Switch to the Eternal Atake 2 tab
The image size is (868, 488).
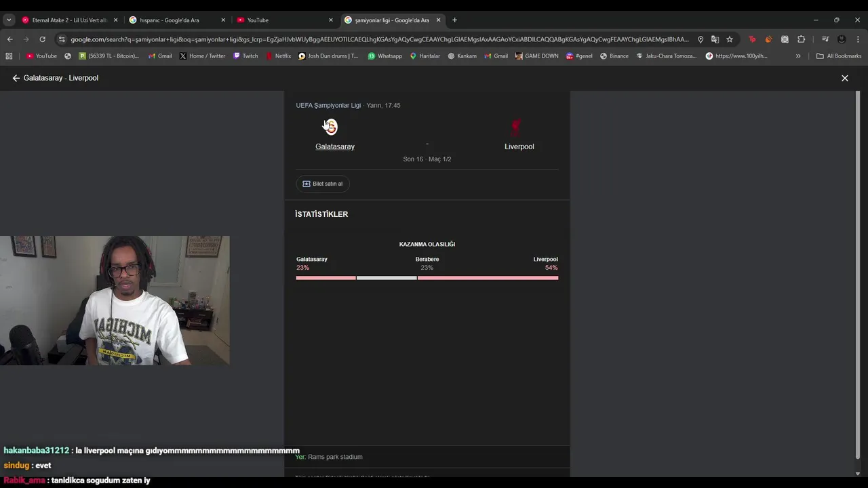pyautogui.click(x=70, y=20)
